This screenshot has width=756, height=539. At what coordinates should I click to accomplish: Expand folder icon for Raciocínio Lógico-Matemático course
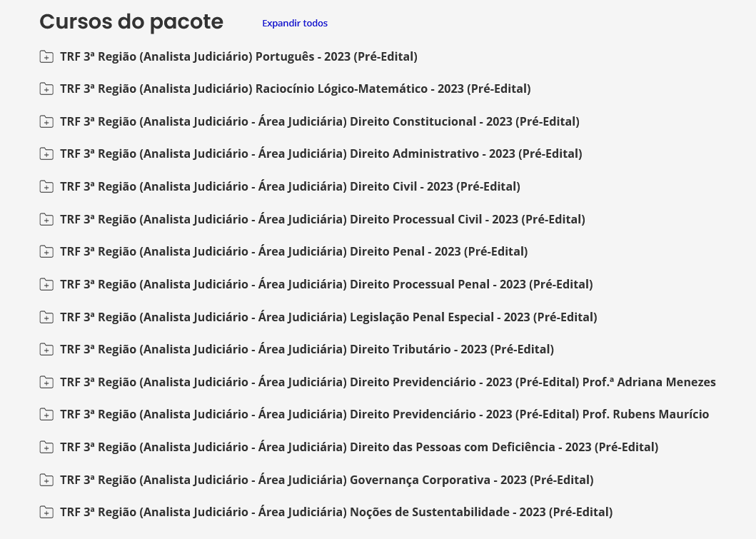pyautogui.click(x=46, y=89)
